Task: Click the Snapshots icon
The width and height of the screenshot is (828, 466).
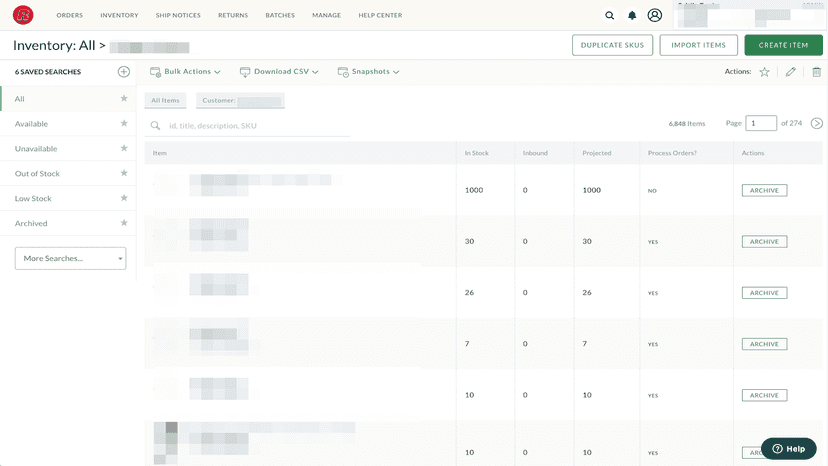Action: click(343, 72)
